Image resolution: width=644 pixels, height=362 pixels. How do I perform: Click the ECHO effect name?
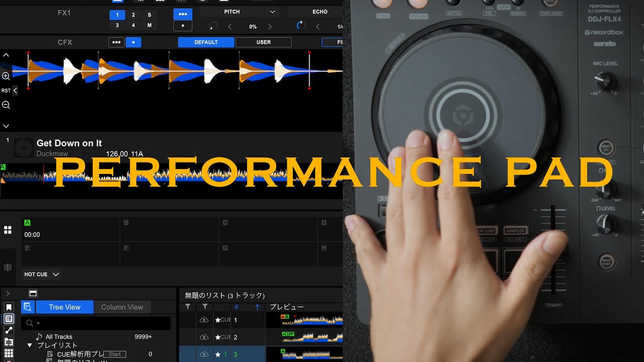320,12
